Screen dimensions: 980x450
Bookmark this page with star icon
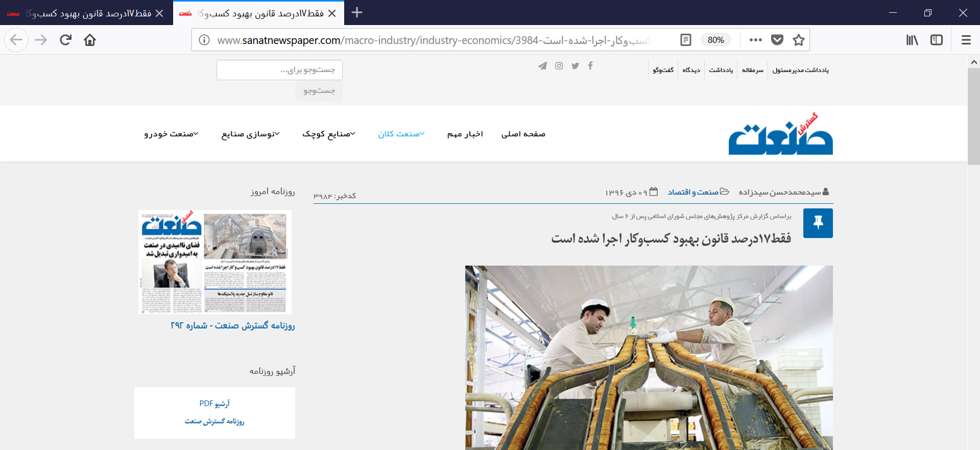click(799, 40)
